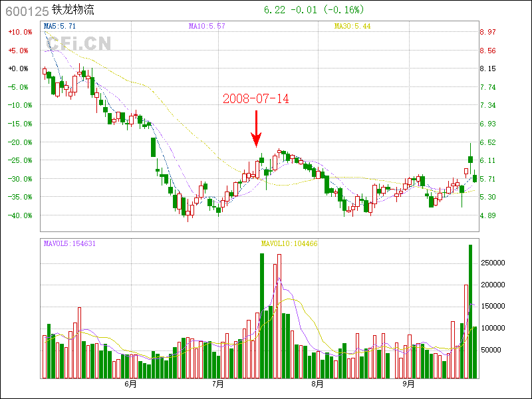532x399 pixels.
Task: Jump to the 6月 mark on the time axis
Action: [x=131, y=384]
